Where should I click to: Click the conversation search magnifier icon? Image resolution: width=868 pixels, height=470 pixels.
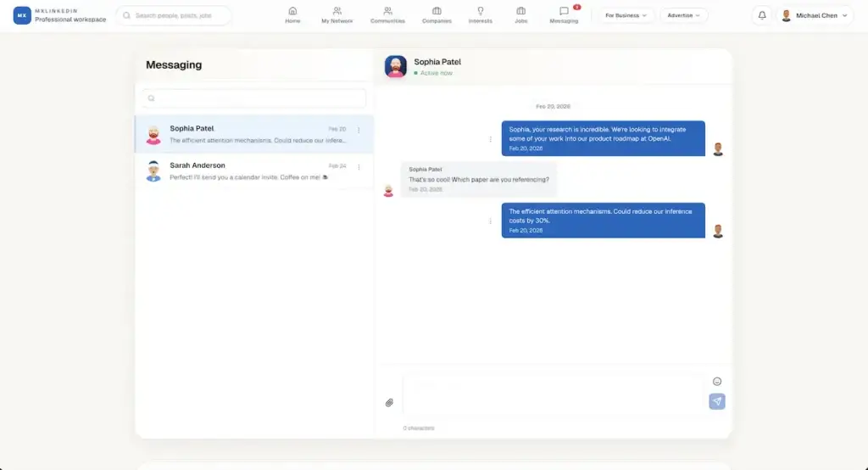point(151,98)
